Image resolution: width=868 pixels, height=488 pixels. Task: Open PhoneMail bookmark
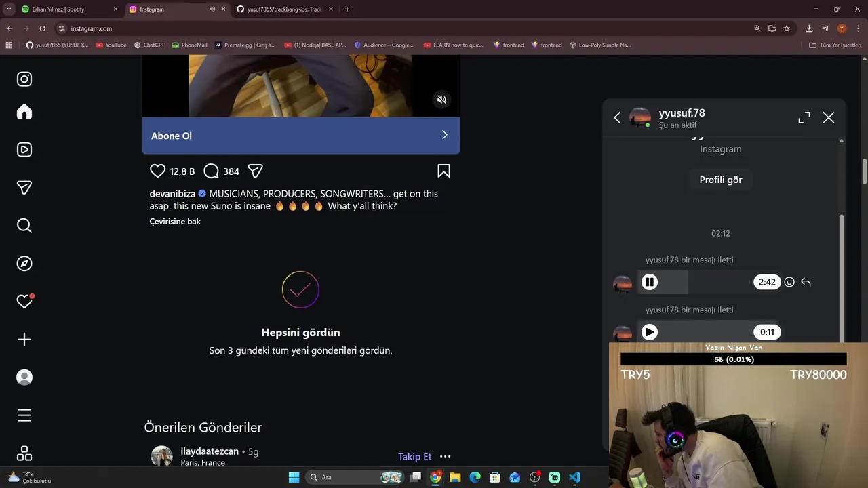point(189,45)
